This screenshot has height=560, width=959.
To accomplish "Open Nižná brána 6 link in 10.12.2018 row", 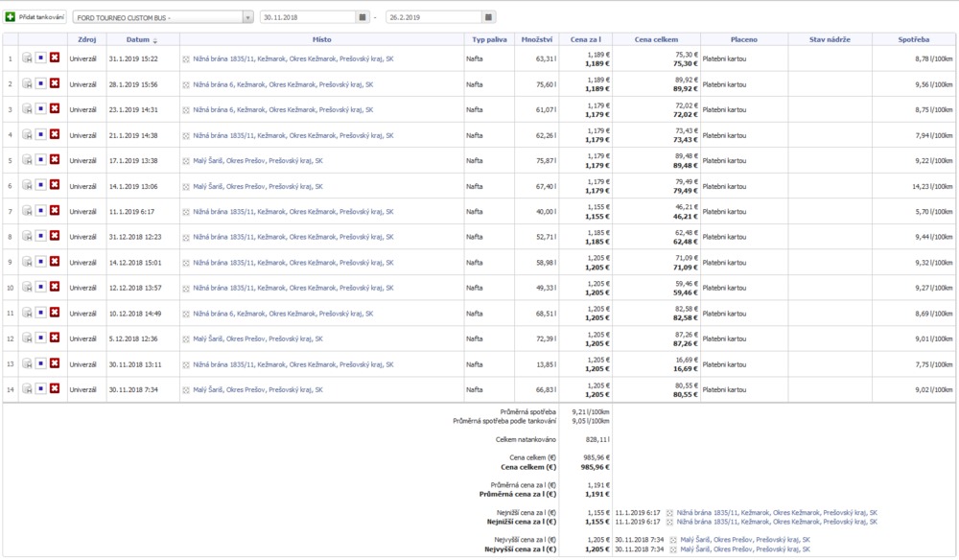I will (x=283, y=313).
